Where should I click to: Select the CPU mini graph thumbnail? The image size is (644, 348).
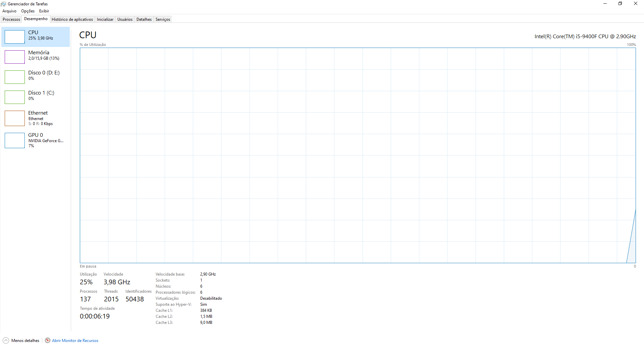pos(15,37)
